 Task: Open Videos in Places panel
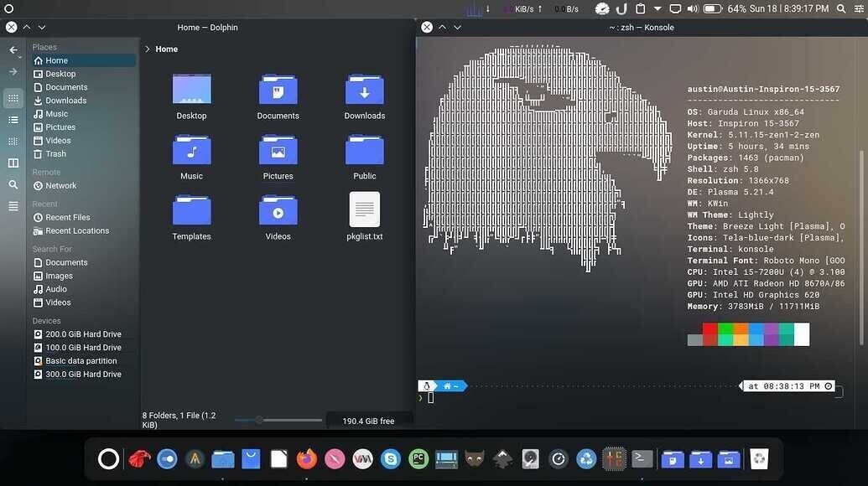tap(84, 141)
